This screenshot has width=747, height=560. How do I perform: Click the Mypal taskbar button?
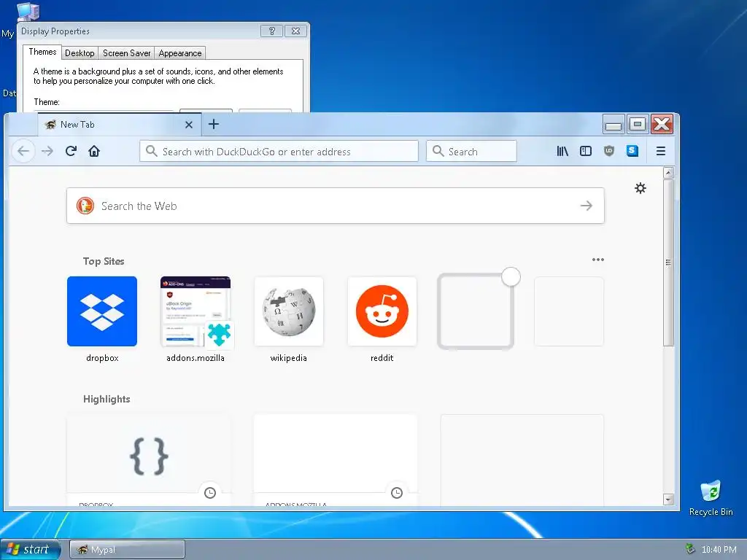coord(127,550)
